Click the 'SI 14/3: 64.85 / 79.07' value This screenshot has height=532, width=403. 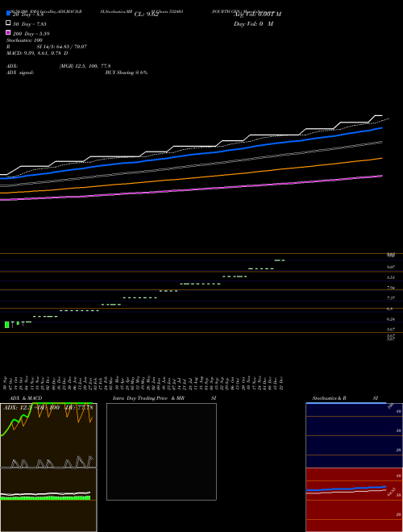click(x=62, y=47)
